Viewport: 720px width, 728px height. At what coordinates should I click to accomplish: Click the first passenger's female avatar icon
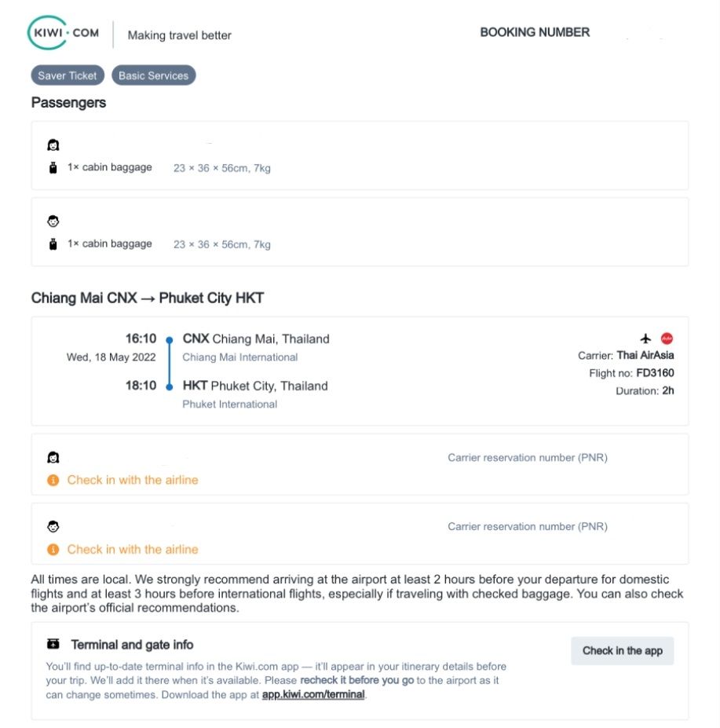click(x=53, y=145)
